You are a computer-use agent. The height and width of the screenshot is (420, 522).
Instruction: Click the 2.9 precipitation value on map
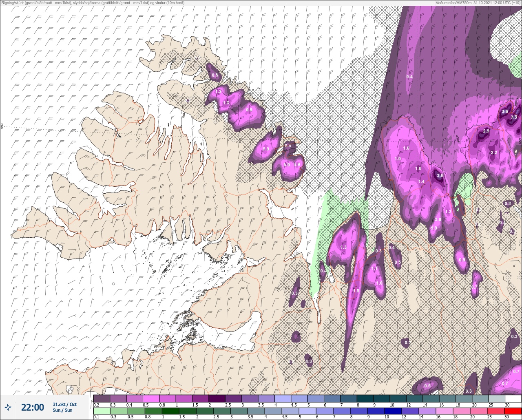(486, 131)
